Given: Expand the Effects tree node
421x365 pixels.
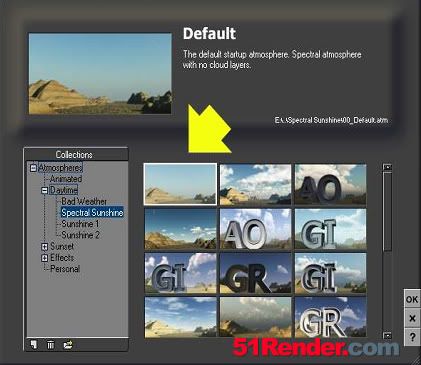Looking at the screenshot, I should 44,258.
